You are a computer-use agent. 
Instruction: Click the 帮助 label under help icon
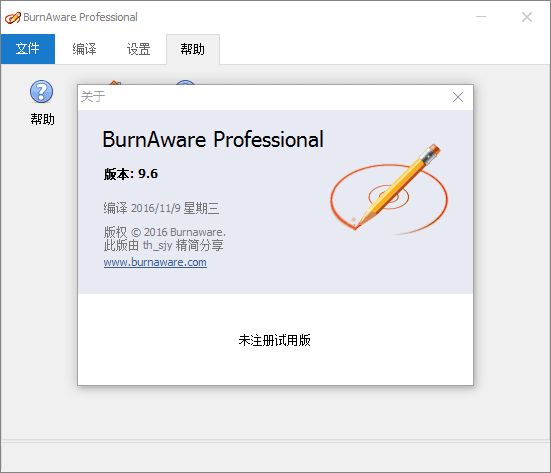[x=43, y=119]
